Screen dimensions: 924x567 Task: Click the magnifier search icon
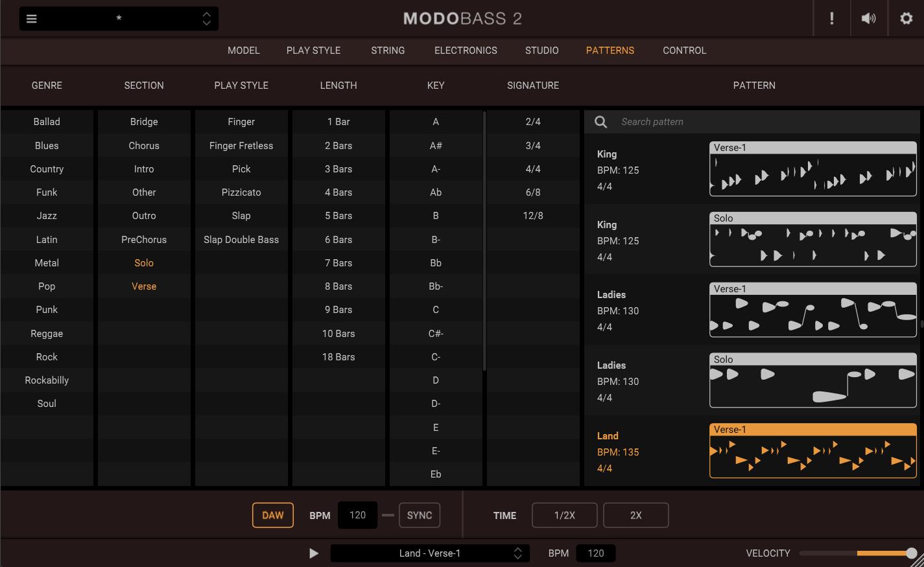(601, 122)
